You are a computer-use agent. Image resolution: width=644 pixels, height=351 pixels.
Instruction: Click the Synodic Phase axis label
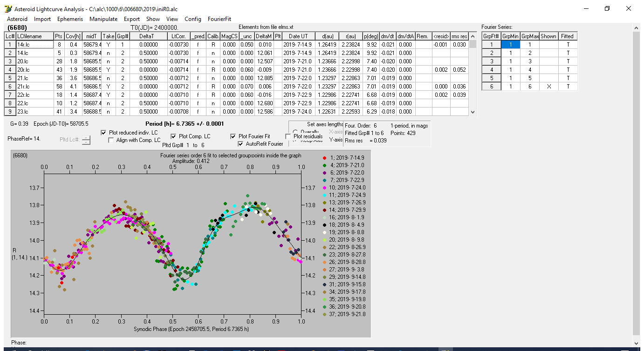click(191, 328)
